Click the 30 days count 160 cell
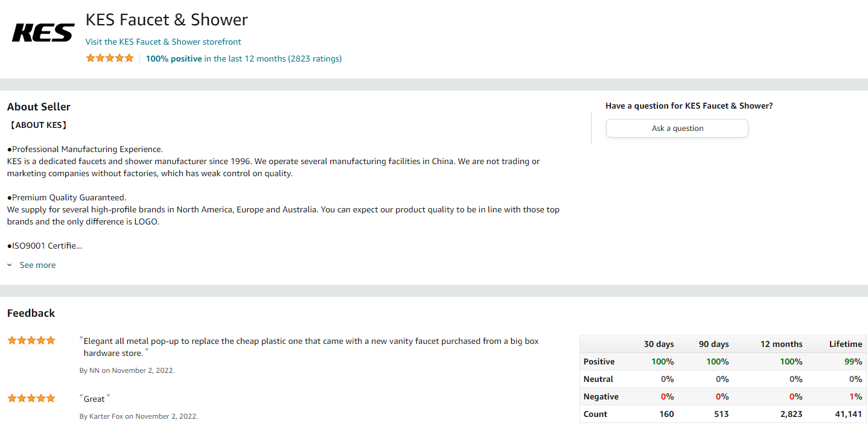The width and height of the screenshot is (868, 429). pos(666,414)
